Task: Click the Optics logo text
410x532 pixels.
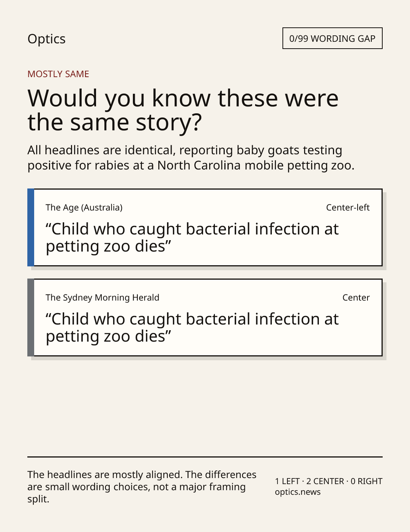Action: coord(46,39)
